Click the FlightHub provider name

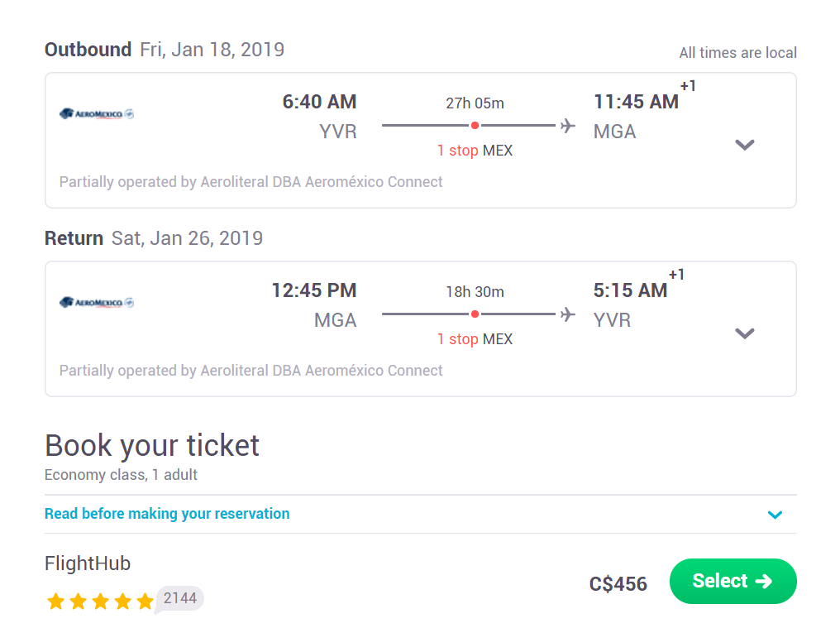click(x=88, y=563)
